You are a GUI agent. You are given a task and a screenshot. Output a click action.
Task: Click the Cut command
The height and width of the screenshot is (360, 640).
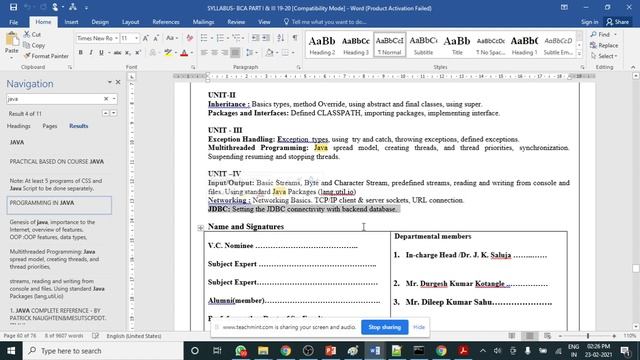(32, 34)
